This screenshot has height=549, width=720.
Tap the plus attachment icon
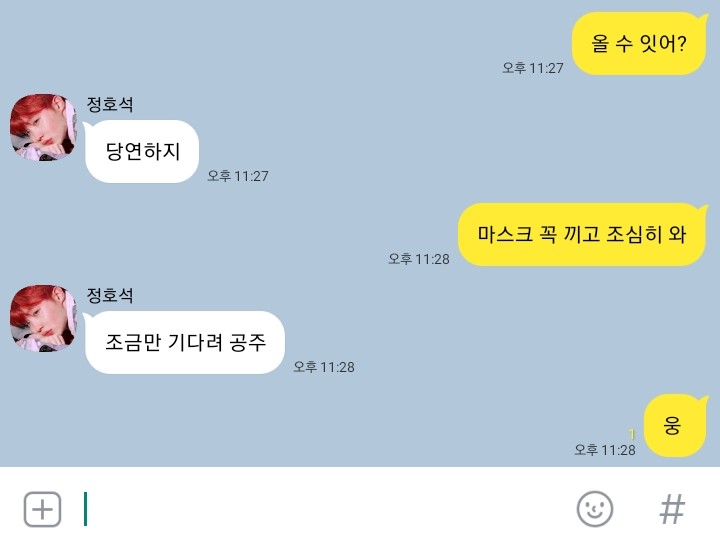tap(42, 509)
